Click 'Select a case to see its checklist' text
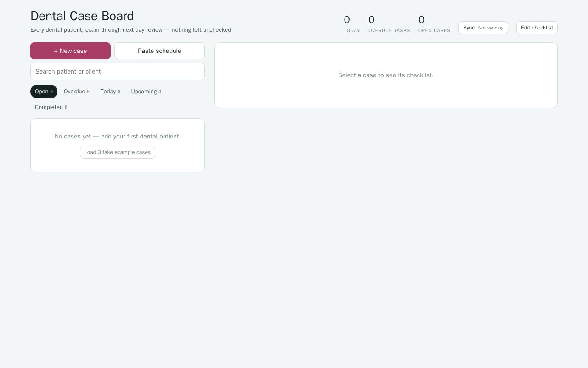Viewport: 588px width, 368px height. [x=386, y=75]
